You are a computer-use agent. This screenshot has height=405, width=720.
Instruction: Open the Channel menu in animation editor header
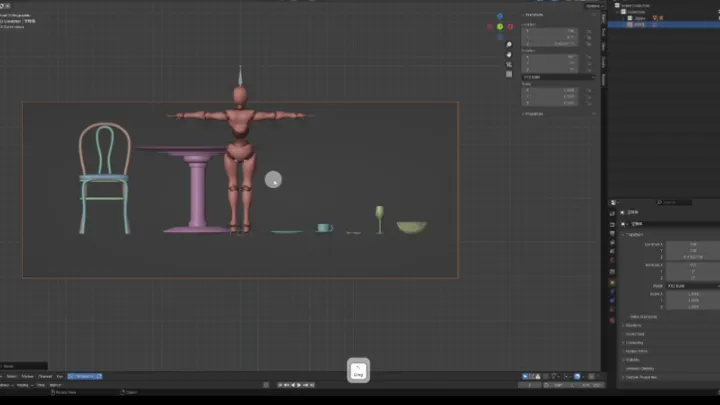pyautogui.click(x=45, y=377)
